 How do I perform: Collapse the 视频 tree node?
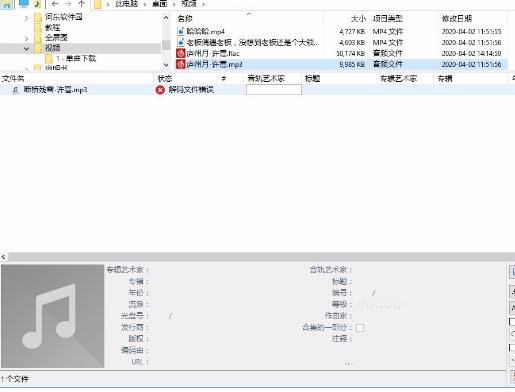tap(26, 49)
